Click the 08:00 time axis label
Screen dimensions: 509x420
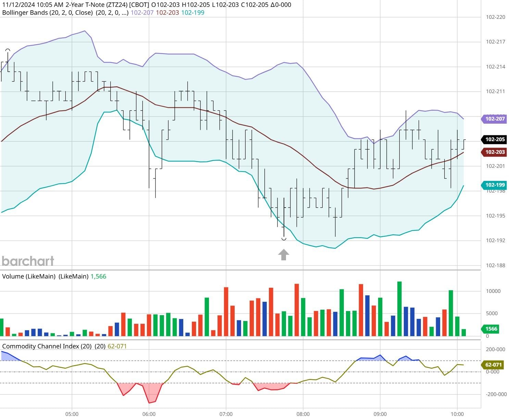(x=303, y=414)
